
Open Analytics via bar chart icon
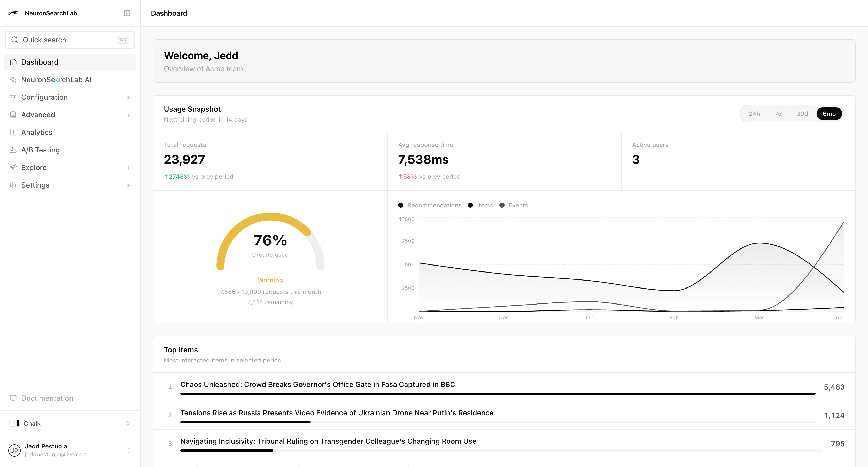[13, 132]
